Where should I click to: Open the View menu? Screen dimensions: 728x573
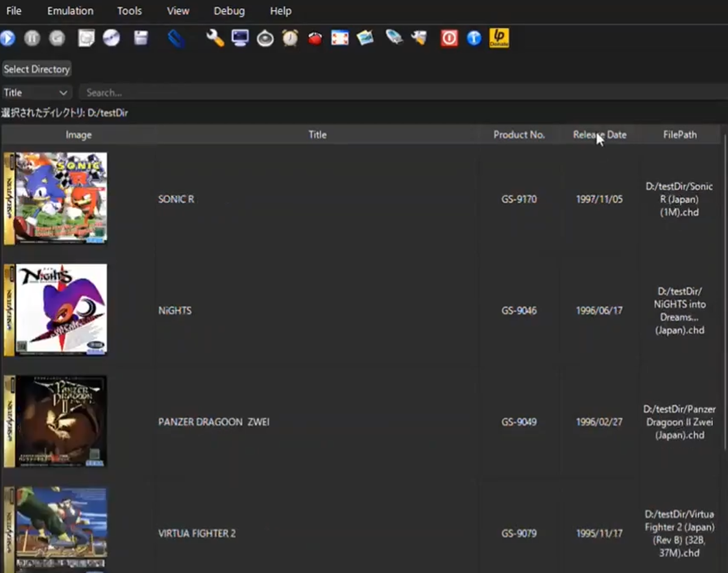(178, 11)
